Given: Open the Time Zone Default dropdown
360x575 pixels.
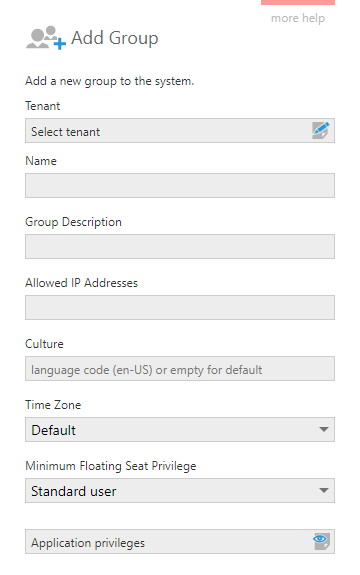Looking at the screenshot, I should pyautogui.click(x=180, y=429).
